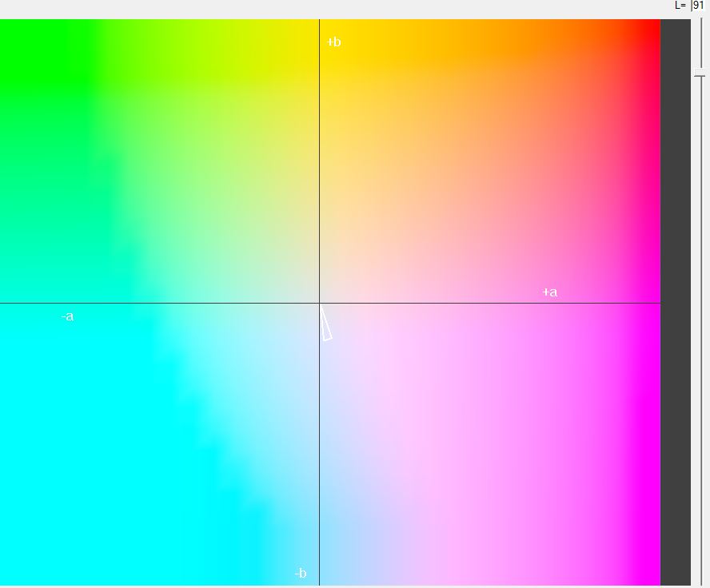The height and width of the screenshot is (588, 710).
Task: Click the axis origin where lines cross
Action: [319, 303]
